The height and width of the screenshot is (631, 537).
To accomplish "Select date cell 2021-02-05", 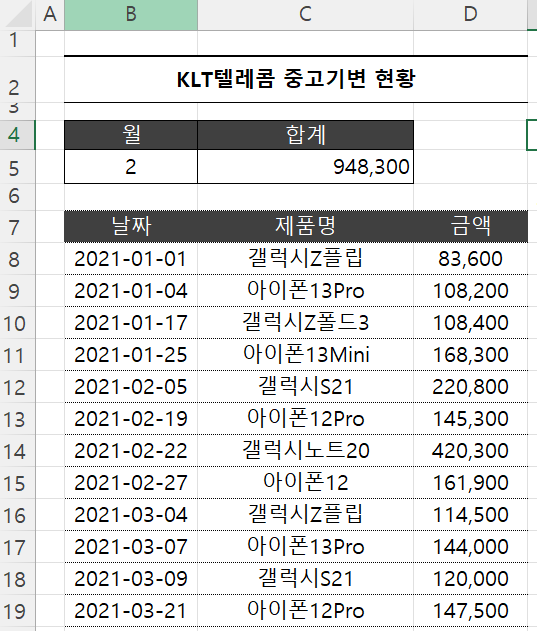I will pyautogui.click(x=131, y=387).
